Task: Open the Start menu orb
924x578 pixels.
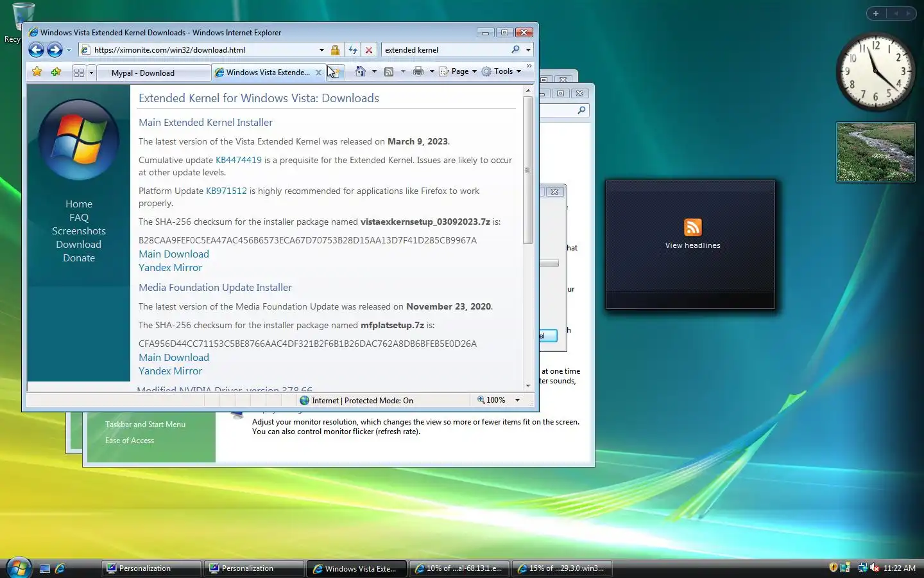Action: 18,568
